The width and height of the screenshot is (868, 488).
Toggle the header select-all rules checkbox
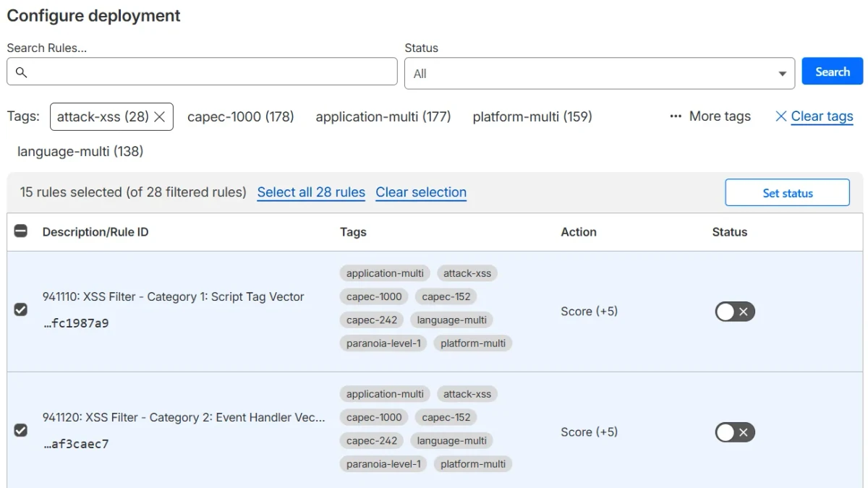pyautogui.click(x=21, y=231)
